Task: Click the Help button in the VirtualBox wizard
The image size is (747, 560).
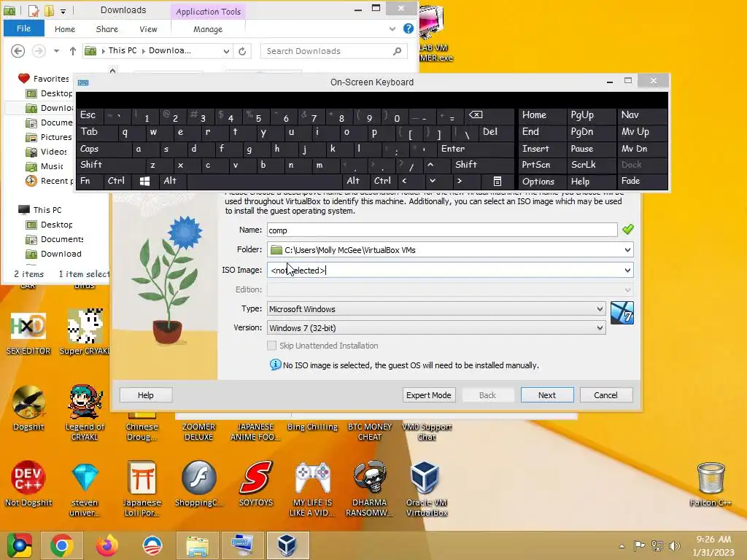Action: 145,394
